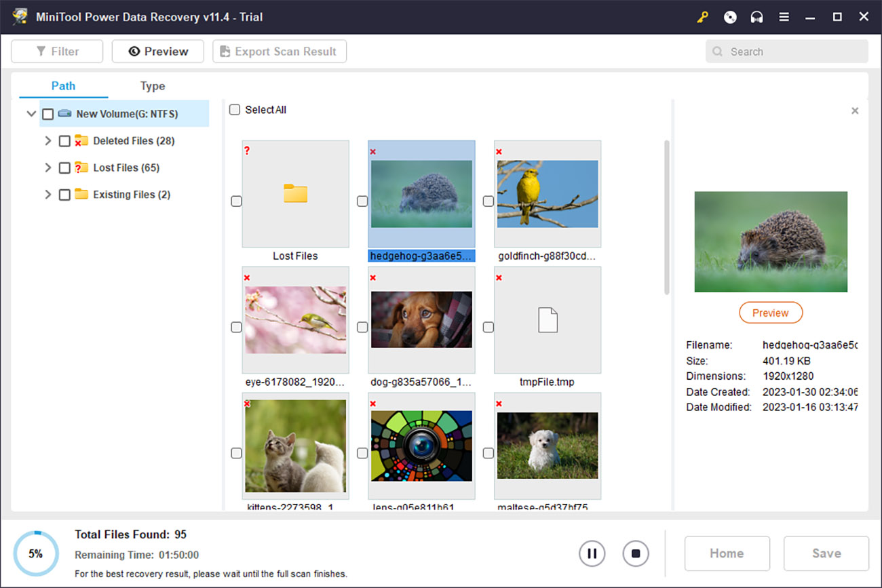This screenshot has width=882, height=588.
Task: Select the hedgehog image checkbox
Action: point(362,201)
